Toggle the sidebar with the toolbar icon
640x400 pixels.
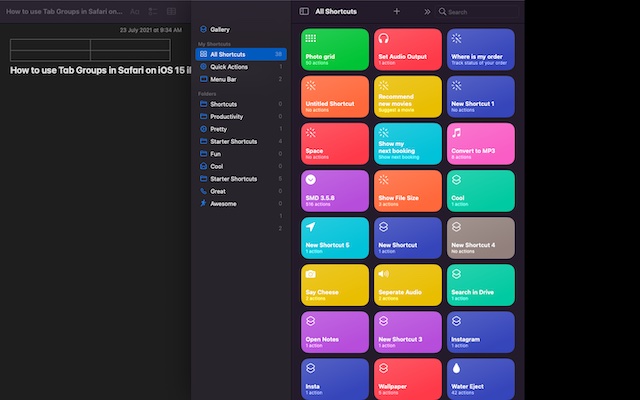305,11
